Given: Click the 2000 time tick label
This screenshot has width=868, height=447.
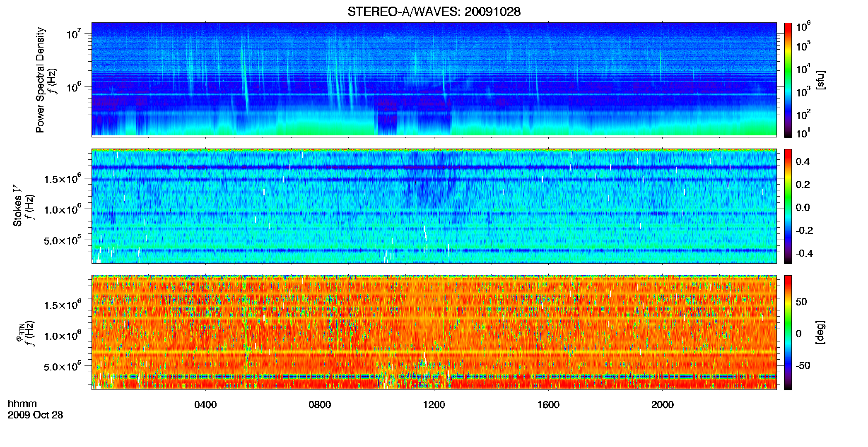Looking at the screenshot, I should pyautogui.click(x=662, y=405).
